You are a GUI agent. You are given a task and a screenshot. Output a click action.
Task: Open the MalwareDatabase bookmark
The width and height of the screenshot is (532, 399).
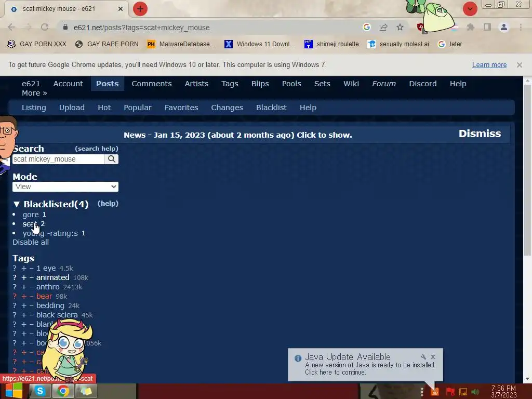[x=181, y=44]
